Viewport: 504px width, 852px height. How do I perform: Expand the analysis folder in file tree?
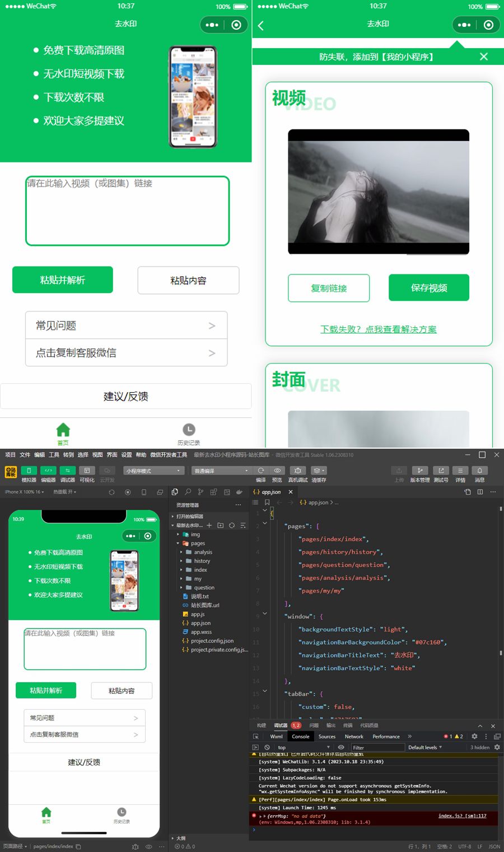(202, 552)
